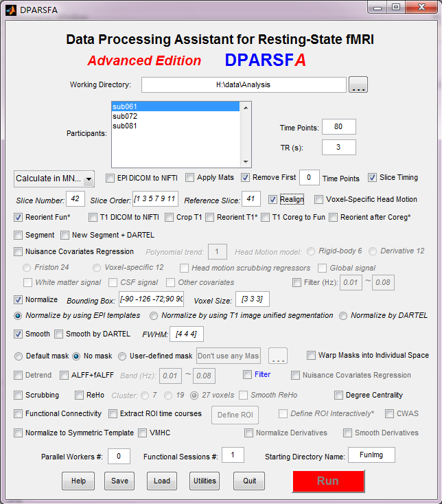Toggle the blue Filter checkbox
This screenshot has width=442, height=504.
coord(247,375)
